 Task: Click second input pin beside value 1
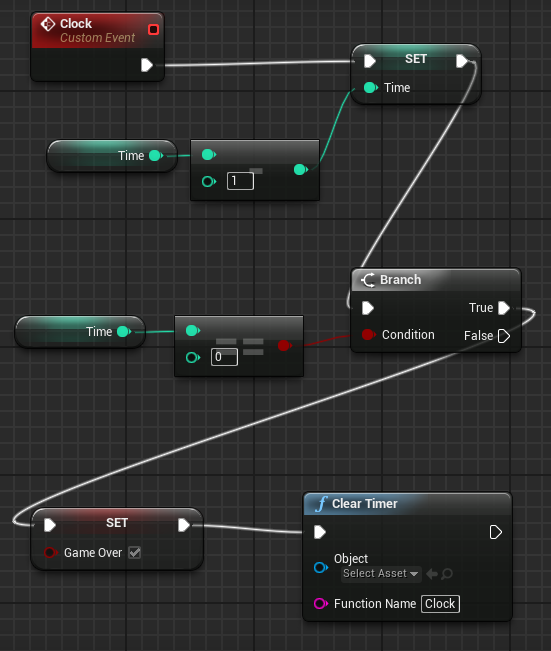pyautogui.click(x=209, y=181)
